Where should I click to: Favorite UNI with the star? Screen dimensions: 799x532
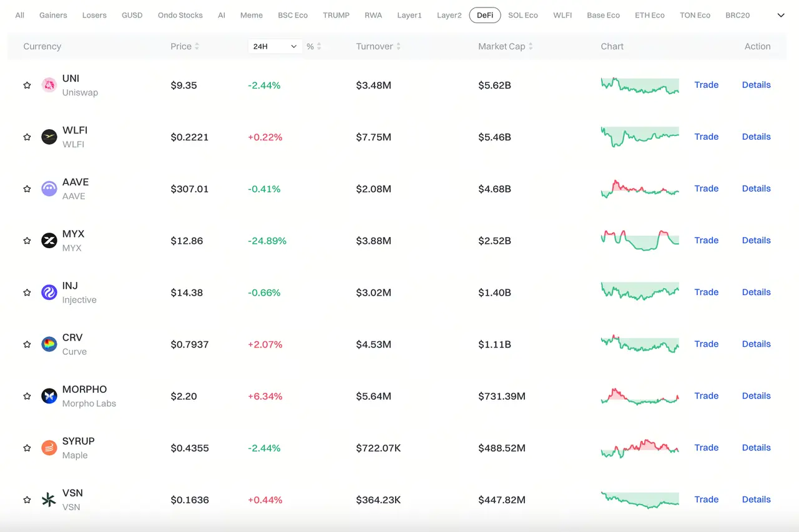(x=27, y=85)
